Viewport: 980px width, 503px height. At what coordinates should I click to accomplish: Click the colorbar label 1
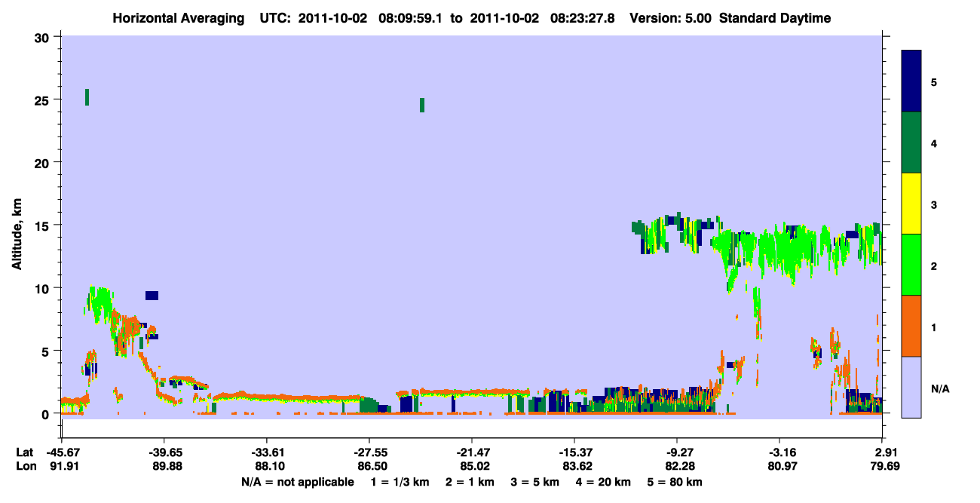pyautogui.click(x=933, y=326)
